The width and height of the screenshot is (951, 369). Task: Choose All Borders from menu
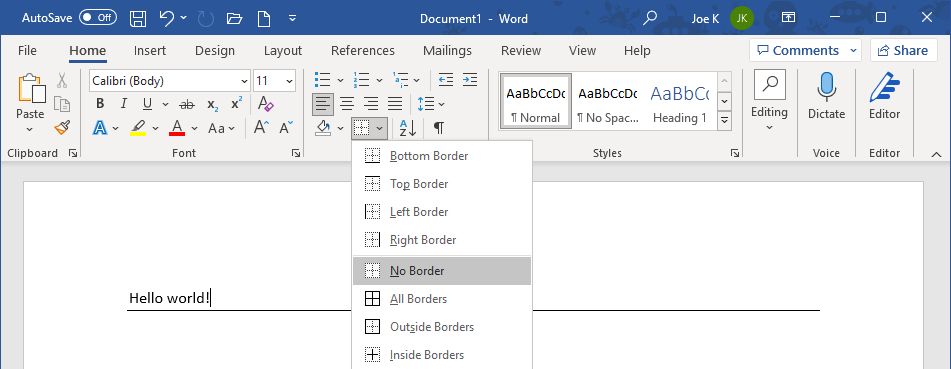coord(442,299)
